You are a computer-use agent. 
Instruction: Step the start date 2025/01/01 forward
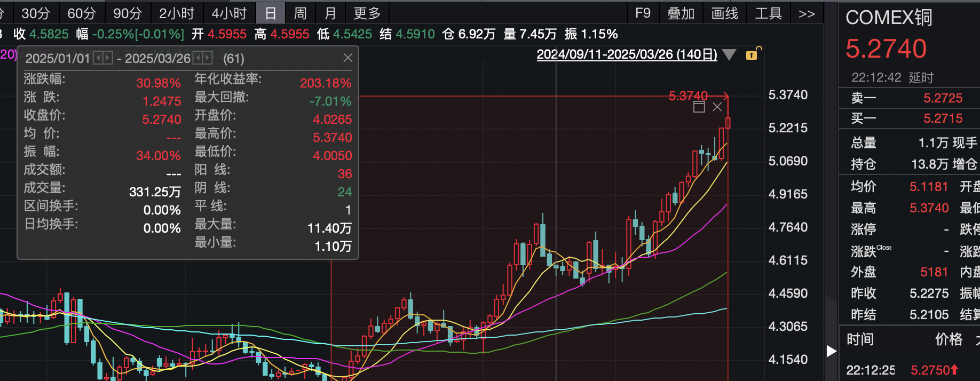point(108,58)
